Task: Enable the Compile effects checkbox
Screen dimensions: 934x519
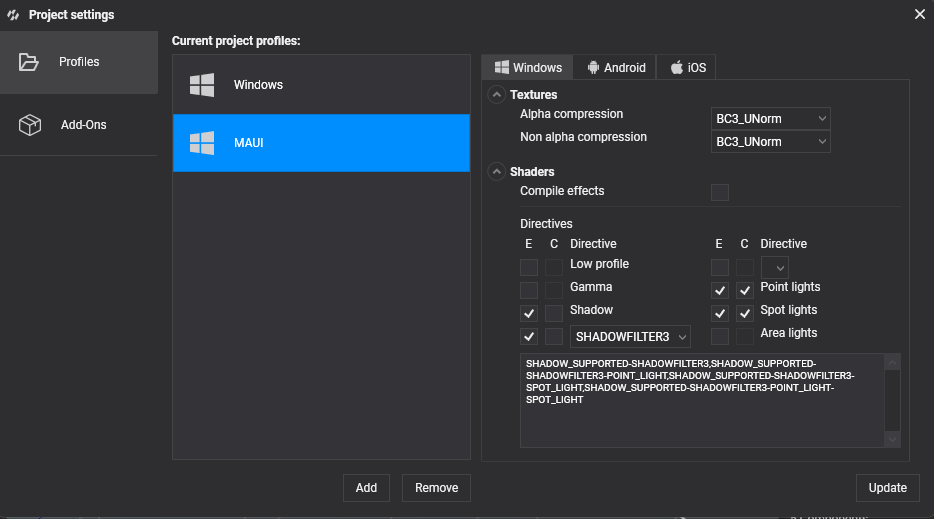Action: (x=720, y=192)
